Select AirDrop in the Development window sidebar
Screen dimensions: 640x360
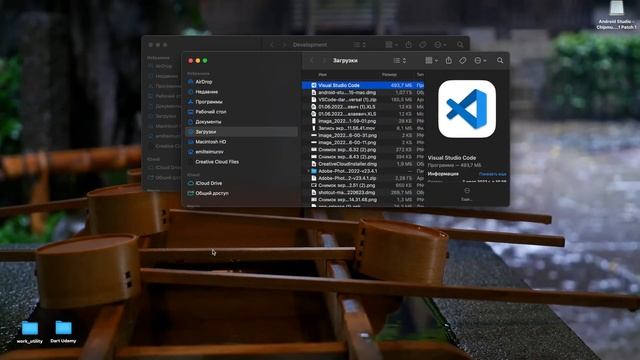tap(163, 66)
